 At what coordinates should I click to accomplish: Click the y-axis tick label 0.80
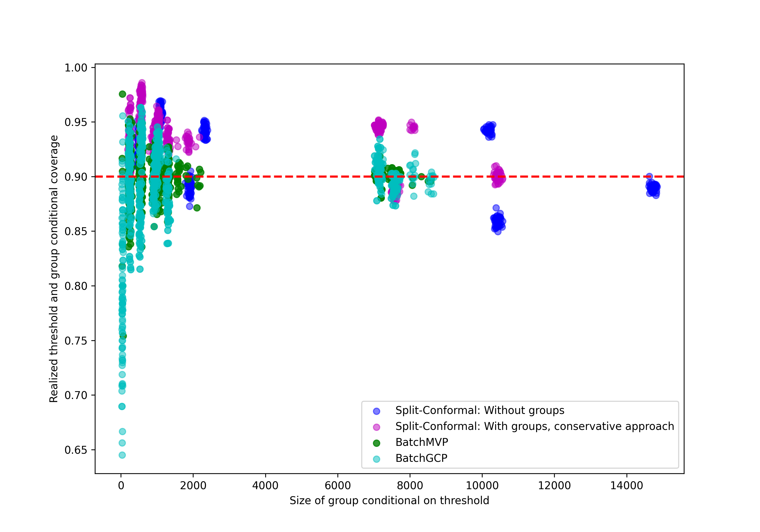(76, 286)
